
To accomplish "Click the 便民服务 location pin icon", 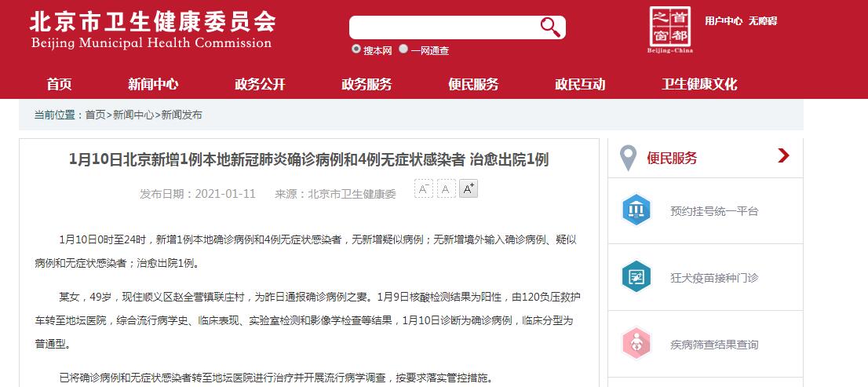I will (x=628, y=158).
